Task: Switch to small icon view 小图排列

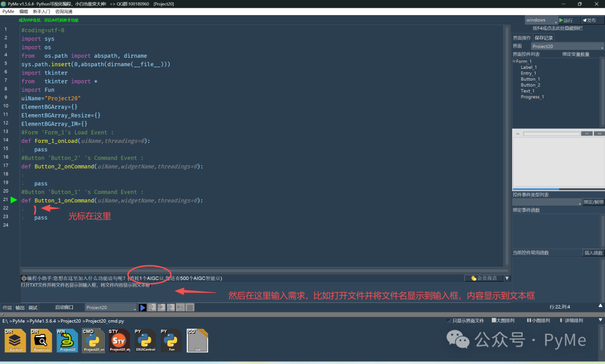Action: pyautogui.click(x=539, y=320)
